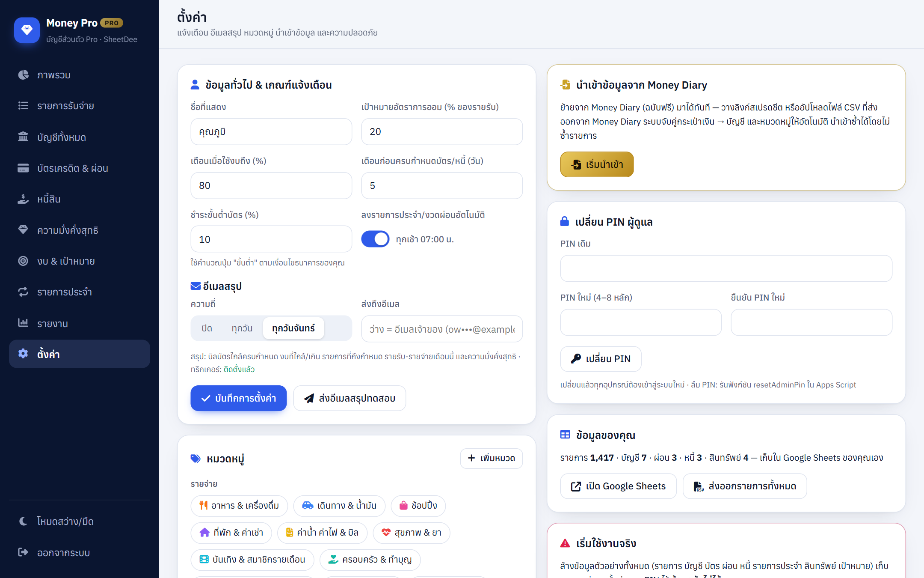This screenshot has width=924, height=578.
Task: Click the เพิ่มหมวด add category button
Action: [x=492, y=458]
